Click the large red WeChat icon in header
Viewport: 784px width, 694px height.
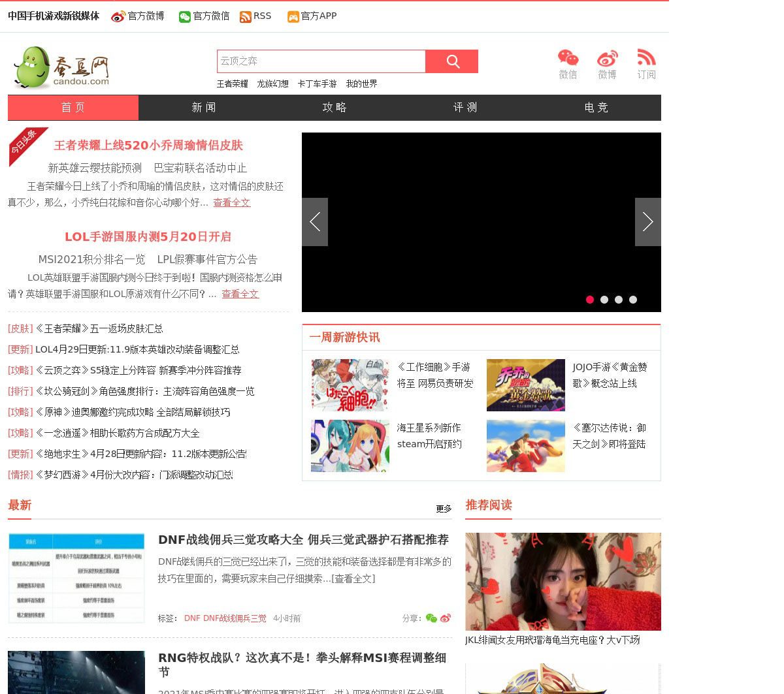tap(568, 58)
